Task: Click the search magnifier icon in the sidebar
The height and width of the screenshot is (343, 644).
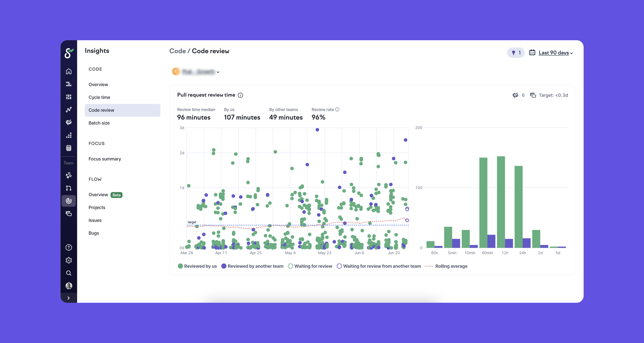Action: click(69, 273)
